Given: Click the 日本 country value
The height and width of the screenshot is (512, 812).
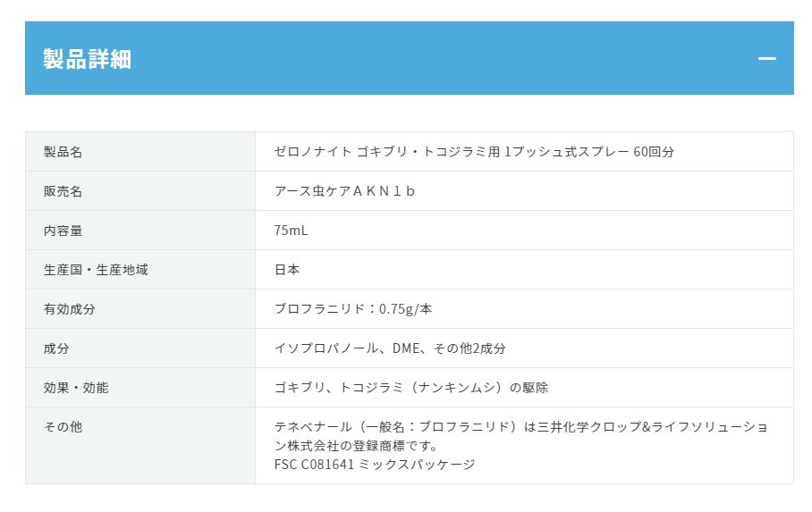Looking at the screenshot, I should (x=287, y=270).
